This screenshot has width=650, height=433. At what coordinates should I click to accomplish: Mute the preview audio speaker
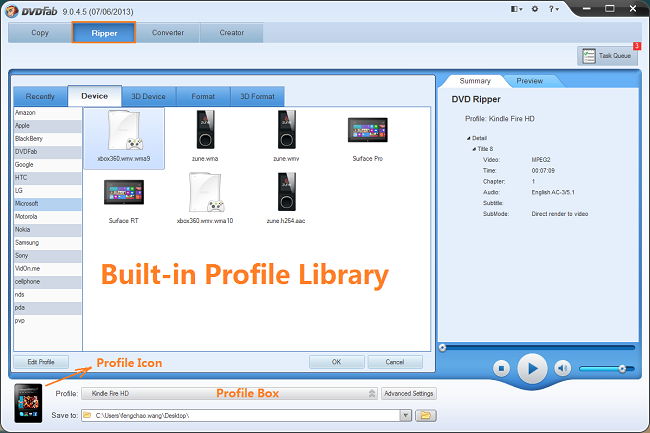pos(562,368)
